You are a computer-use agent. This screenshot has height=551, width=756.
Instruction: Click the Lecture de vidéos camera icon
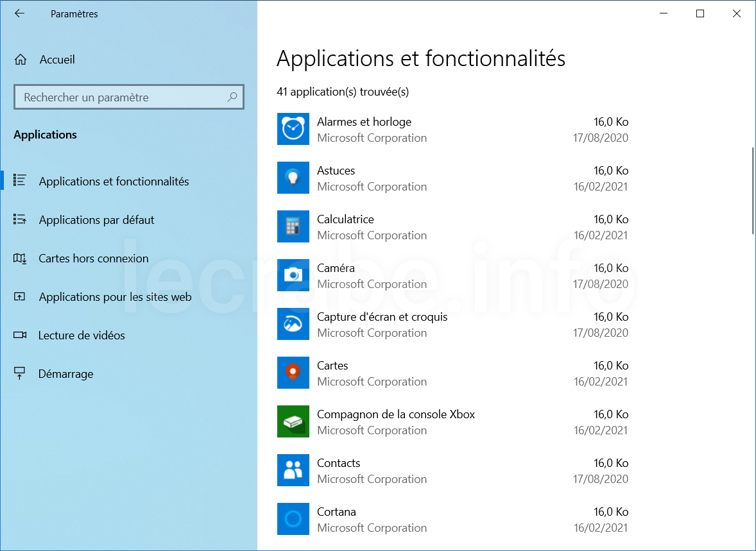(x=20, y=335)
